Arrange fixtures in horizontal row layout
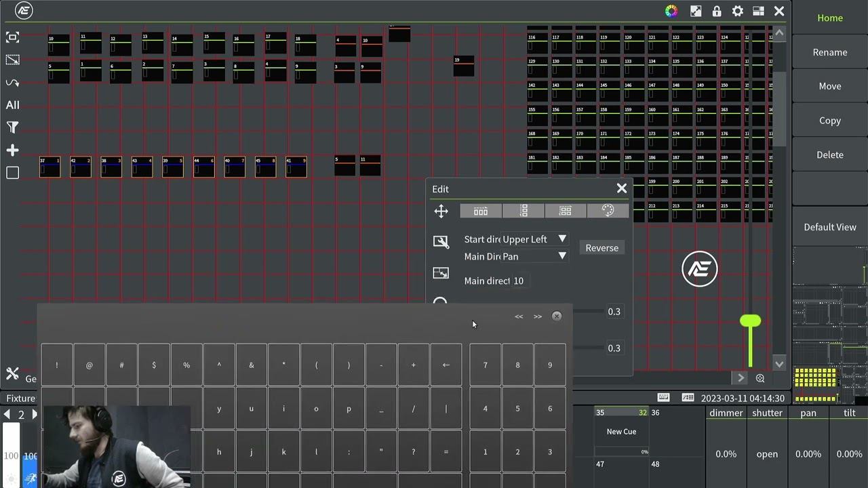This screenshot has width=868, height=488. pos(481,211)
